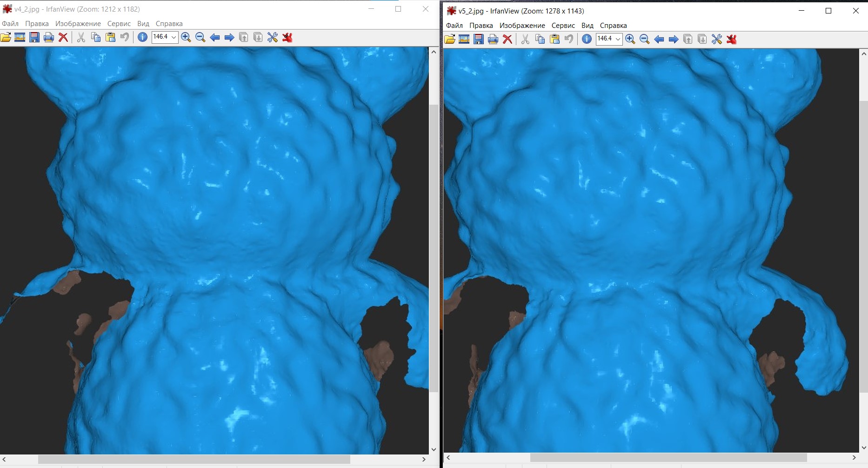Open About IrfanView icon in v5_2.jpg window
Image resolution: width=868 pixels, height=468 pixels.
(x=732, y=39)
